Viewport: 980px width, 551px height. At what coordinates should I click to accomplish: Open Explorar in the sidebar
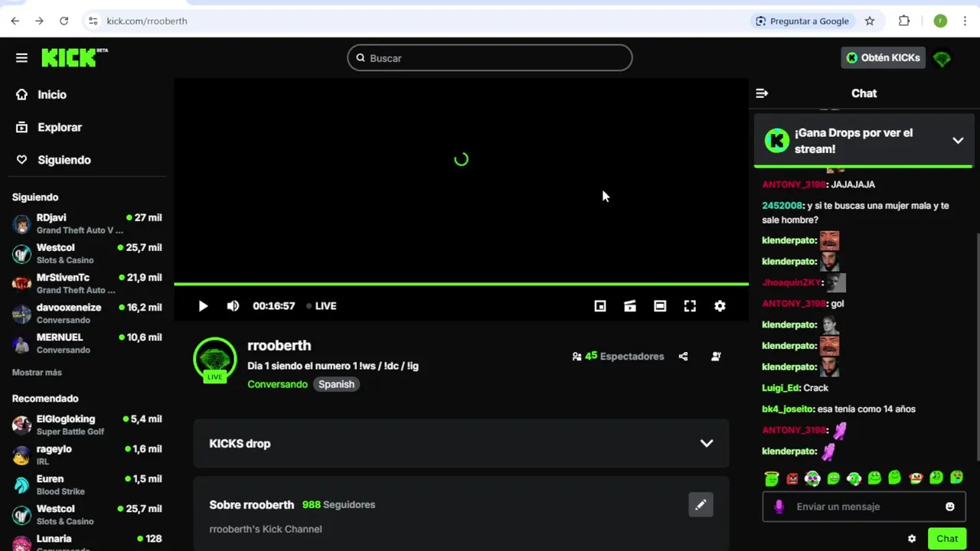point(60,128)
